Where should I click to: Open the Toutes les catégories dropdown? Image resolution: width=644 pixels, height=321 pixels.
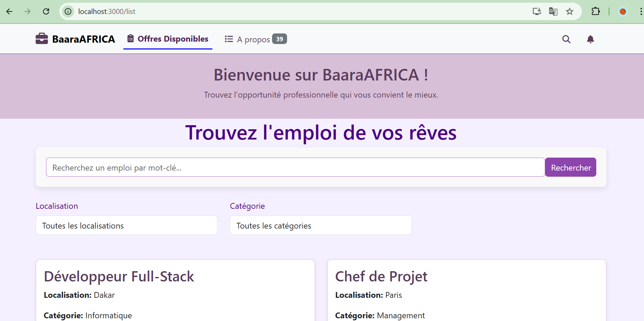(321, 225)
